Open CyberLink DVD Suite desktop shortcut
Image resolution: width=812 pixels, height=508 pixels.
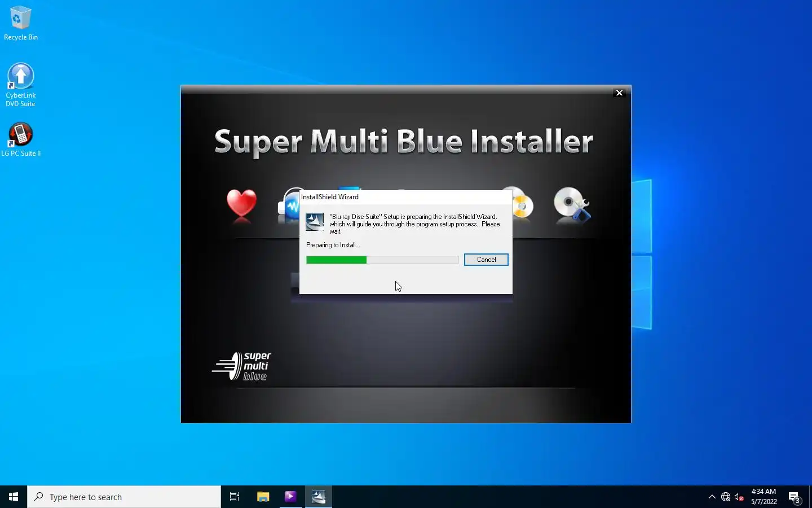[21, 85]
